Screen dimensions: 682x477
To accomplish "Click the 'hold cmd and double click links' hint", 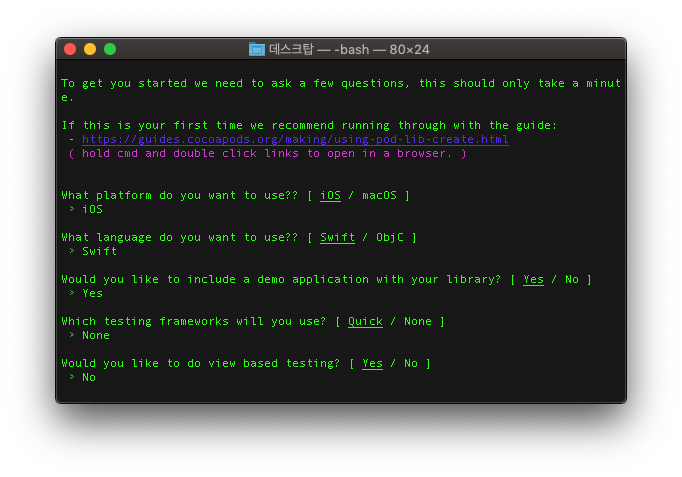I will (267, 153).
